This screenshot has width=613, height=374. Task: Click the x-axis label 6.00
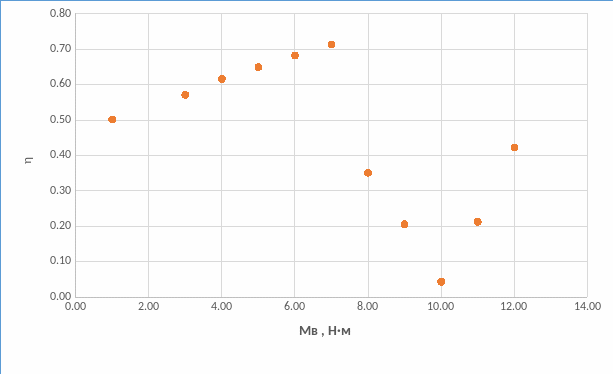pos(295,306)
